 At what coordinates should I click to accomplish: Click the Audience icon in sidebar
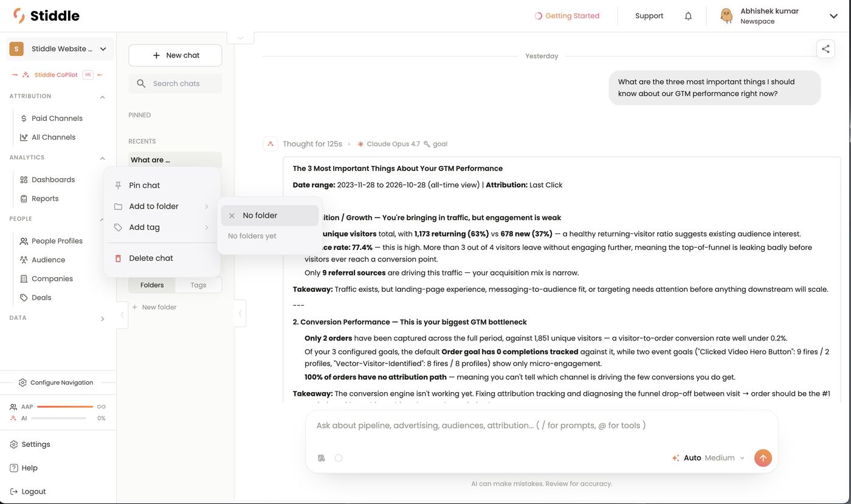pyautogui.click(x=24, y=260)
